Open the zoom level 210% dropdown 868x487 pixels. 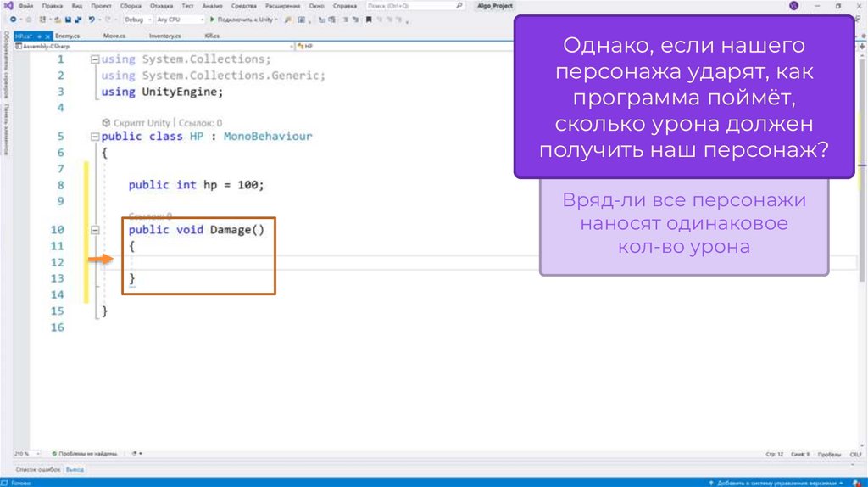(25, 454)
